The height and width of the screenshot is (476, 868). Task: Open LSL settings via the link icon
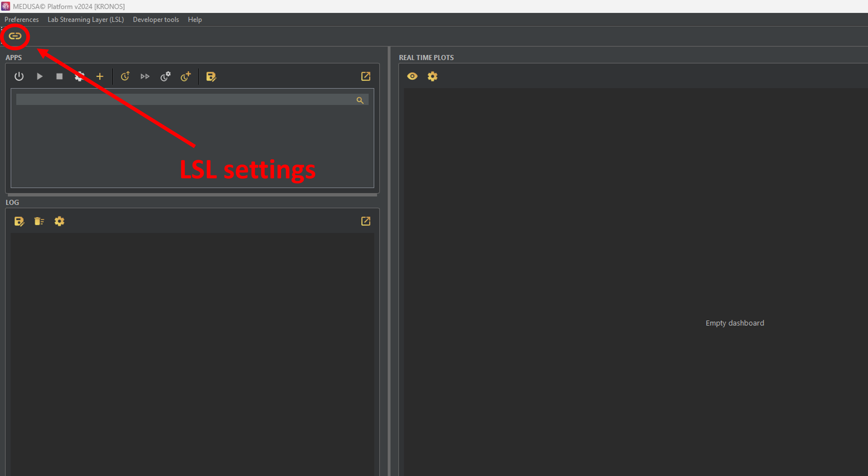pos(15,36)
